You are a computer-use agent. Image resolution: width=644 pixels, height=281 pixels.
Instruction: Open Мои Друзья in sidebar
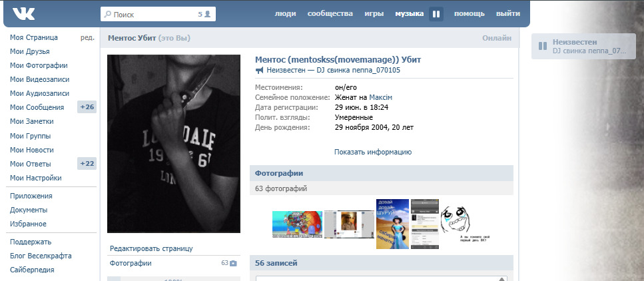29,51
